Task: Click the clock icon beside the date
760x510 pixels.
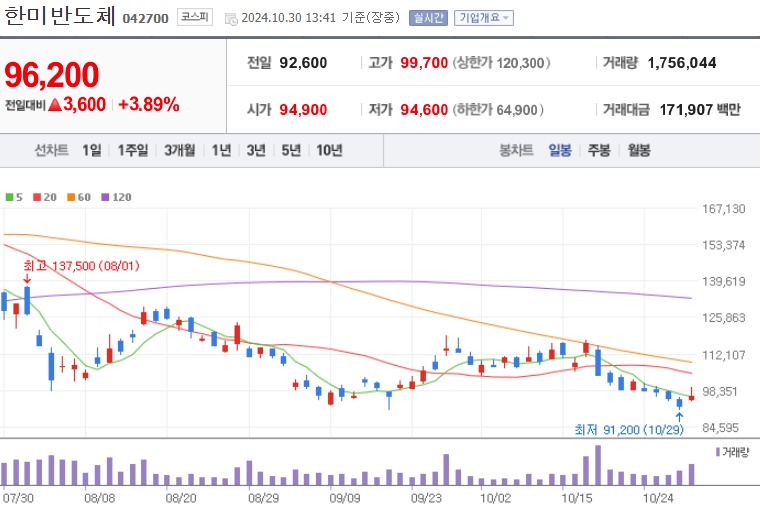Action: (x=231, y=19)
